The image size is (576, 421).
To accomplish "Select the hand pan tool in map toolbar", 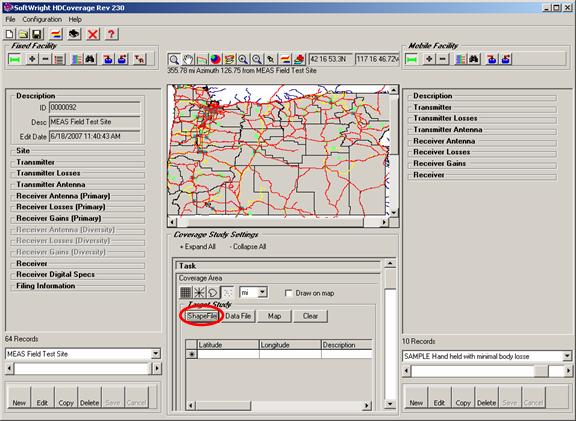I will coord(188,59).
